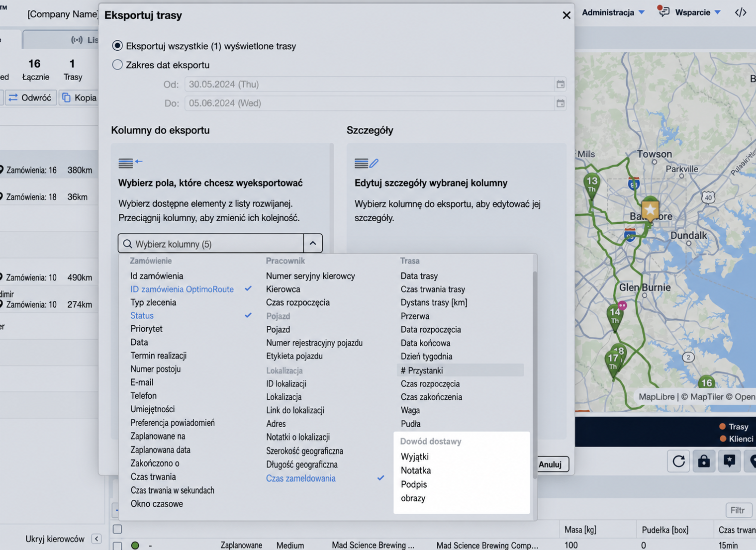Choose Numer rejestracyjny pojazdu option
This screenshot has width=756, height=550.
coord(314,343)
